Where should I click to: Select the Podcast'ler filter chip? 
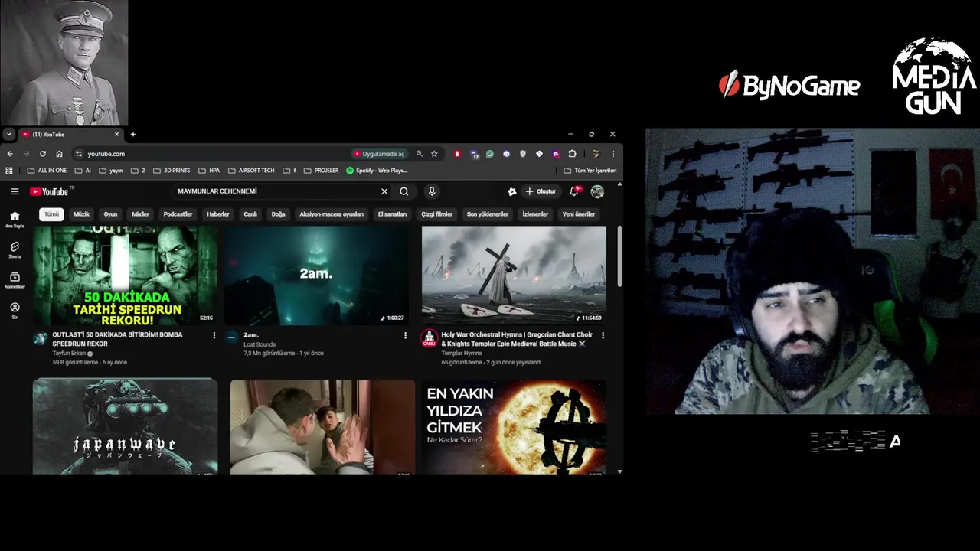[178, 214]
